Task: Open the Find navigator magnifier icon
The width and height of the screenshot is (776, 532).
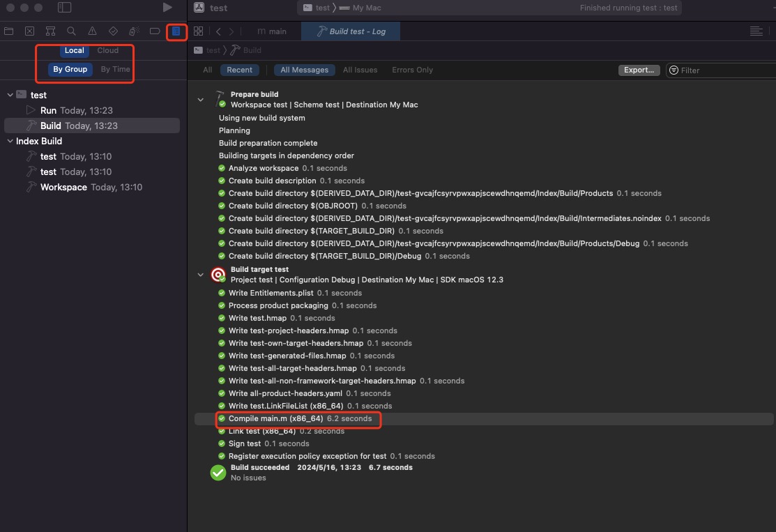Action: pyautogui.click(x=71, y=31)
